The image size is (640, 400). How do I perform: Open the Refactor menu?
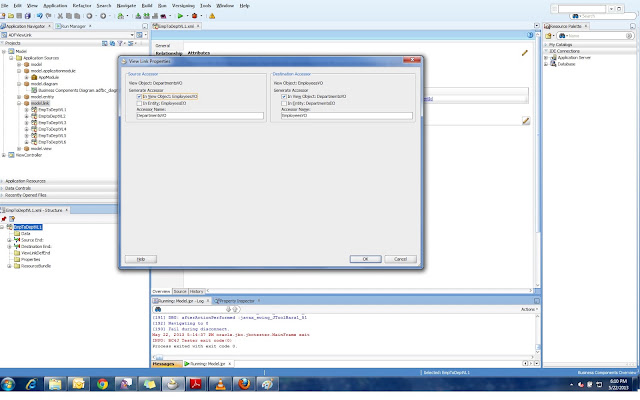(82, 6)
